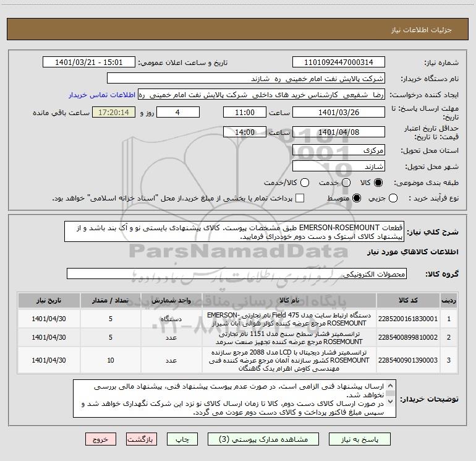Screen dimensions: 476x461
Task: Click the گروه کالا field
Action: [x=237, y=274]
